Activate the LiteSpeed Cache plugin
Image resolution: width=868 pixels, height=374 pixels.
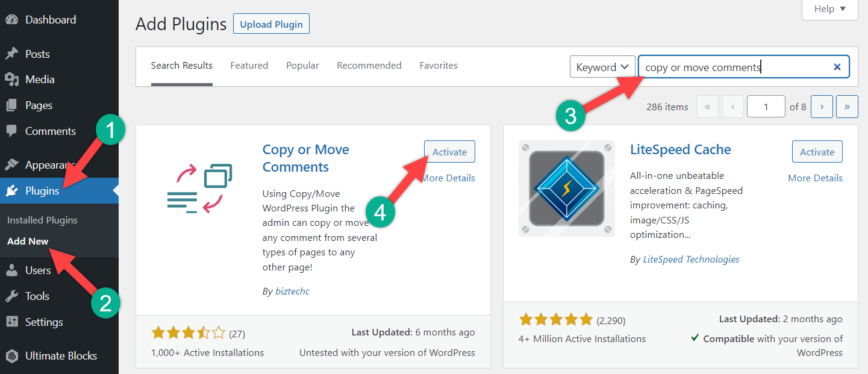pyautogui.click(x=817, y=152)
